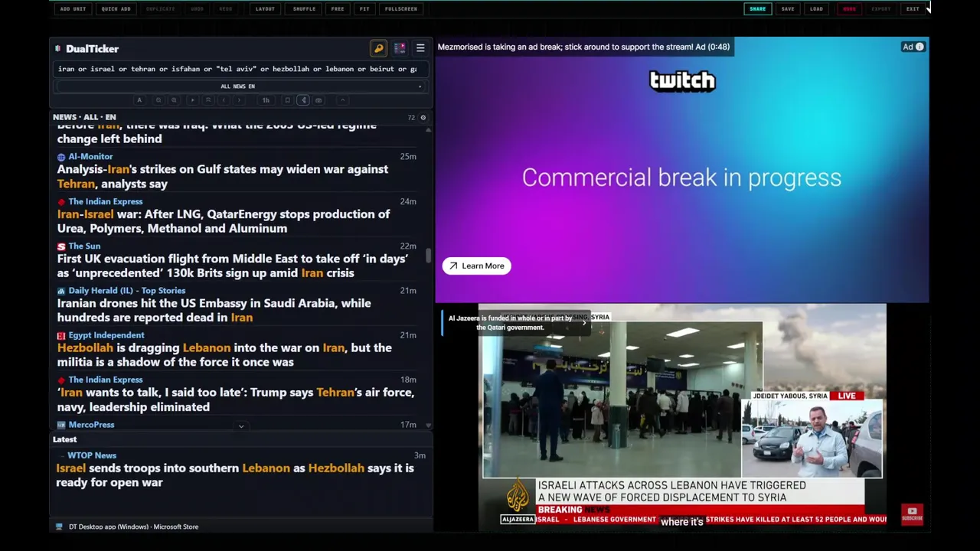Collapse ticker toolbar with the up chevron
Screen dimensions: 980x551
[342, 100]
